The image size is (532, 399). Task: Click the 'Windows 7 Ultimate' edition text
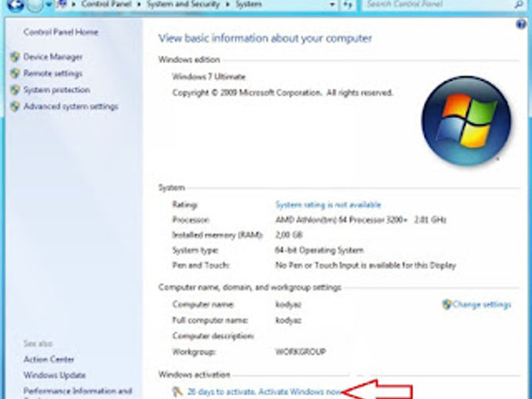coord(209,76)
